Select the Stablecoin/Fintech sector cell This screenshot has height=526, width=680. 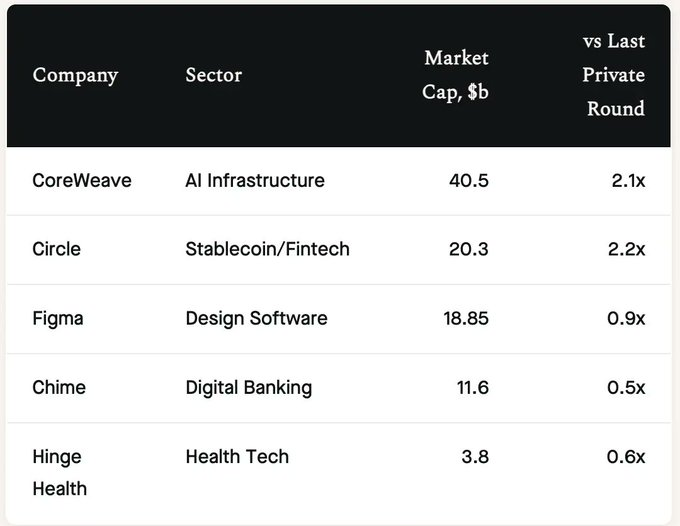pos(267,249)
